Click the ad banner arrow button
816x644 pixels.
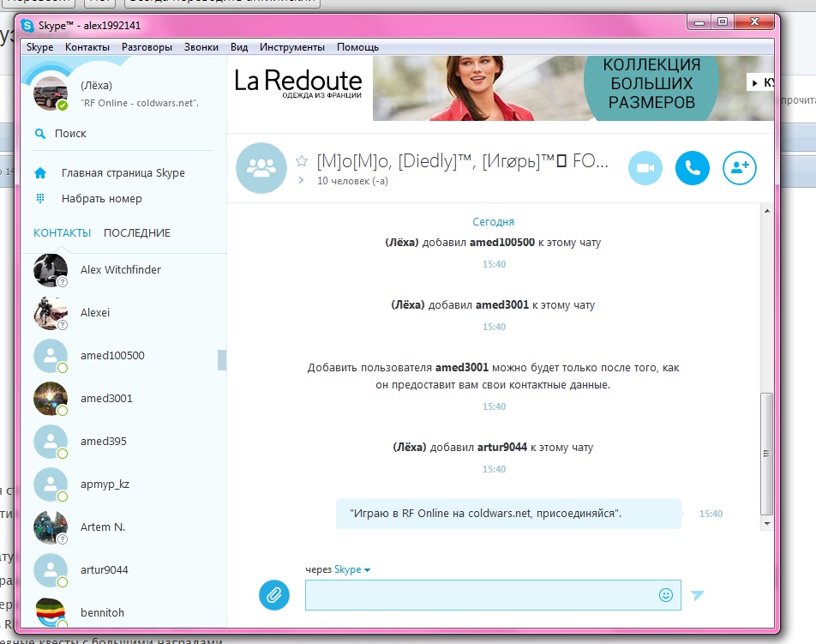click(759, 82)
